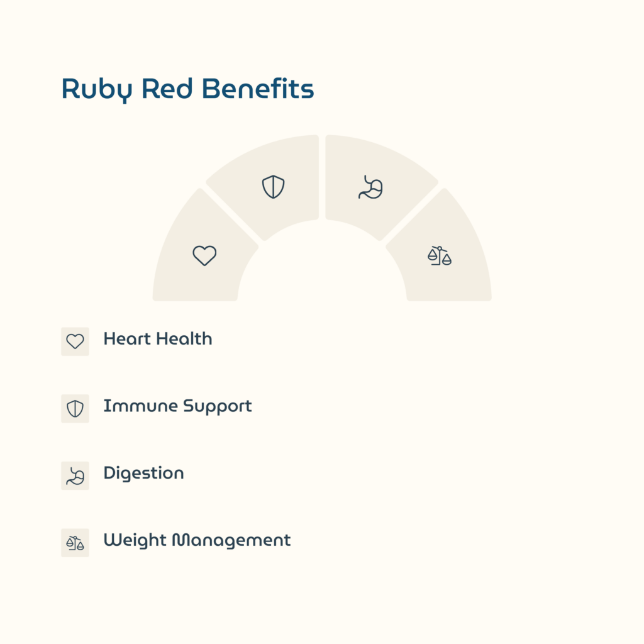This screenshot has width=644, height=644.
Task: Choose the Digestion label text
Action: (x=143, y=473)
